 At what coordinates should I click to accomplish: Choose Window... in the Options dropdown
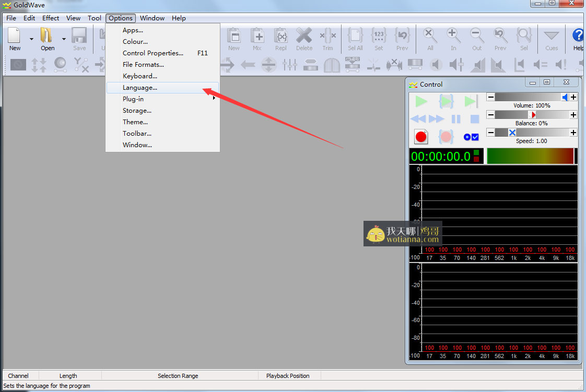click(x=162, y=145)
